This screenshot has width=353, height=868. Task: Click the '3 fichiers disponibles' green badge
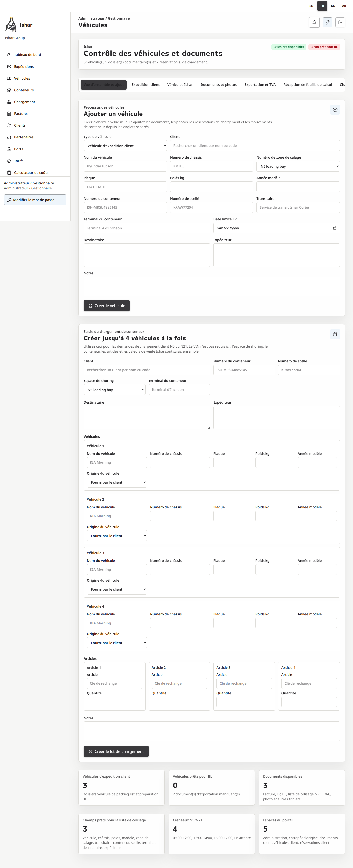point(289,47)
